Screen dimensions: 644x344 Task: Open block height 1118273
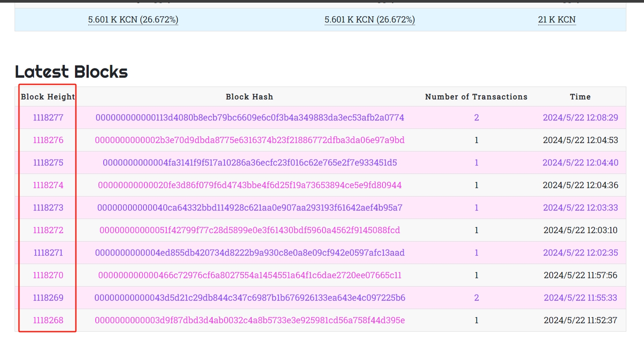coord(48,208)
